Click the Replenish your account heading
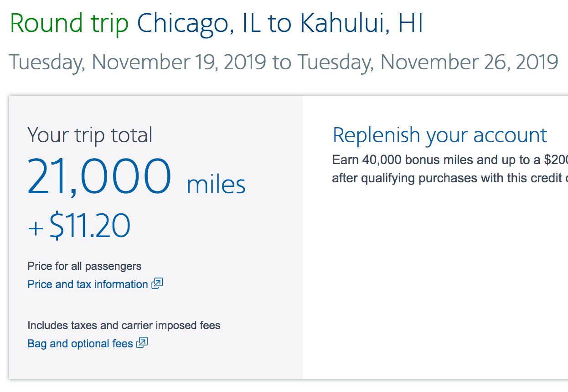The height and width of the screenshot is (392, 568). (x=439, y=135)
